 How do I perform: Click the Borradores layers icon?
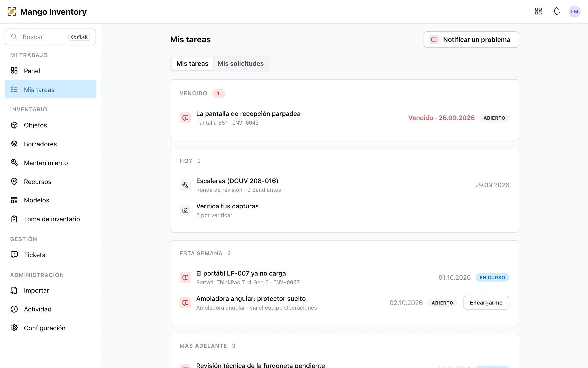14,144
